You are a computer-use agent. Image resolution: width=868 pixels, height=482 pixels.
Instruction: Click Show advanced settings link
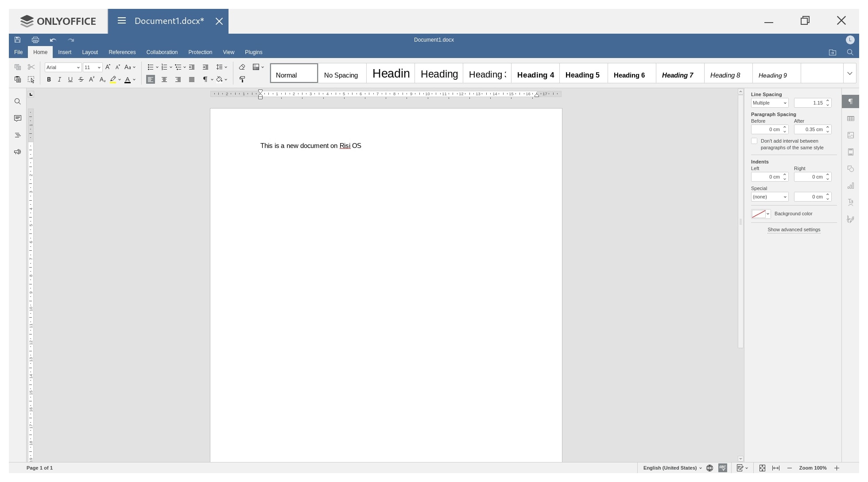(x=794, y=229)
